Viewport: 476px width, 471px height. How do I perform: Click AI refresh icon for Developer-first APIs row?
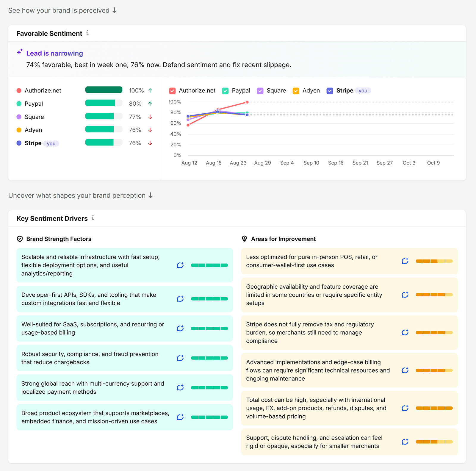tap(180, 299)
